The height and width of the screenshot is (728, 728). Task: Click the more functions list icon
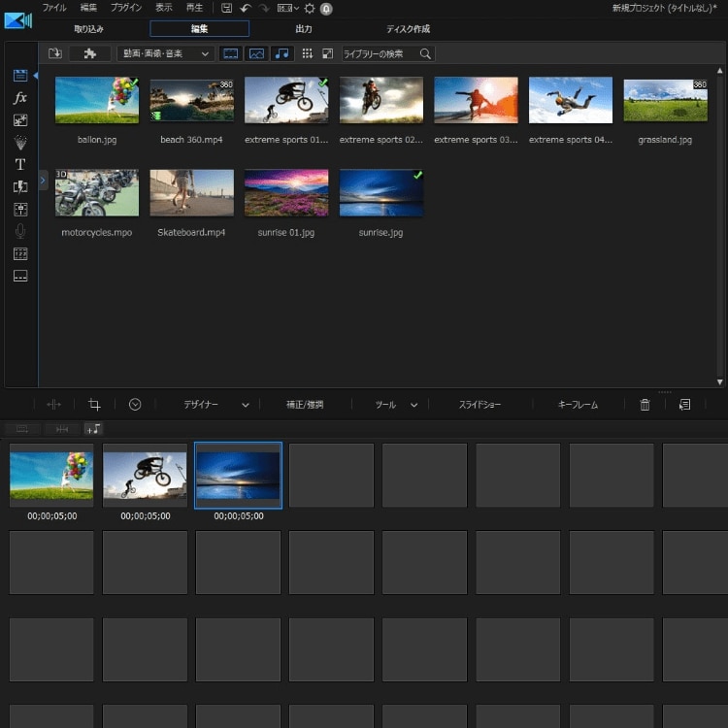coord(685,405)
